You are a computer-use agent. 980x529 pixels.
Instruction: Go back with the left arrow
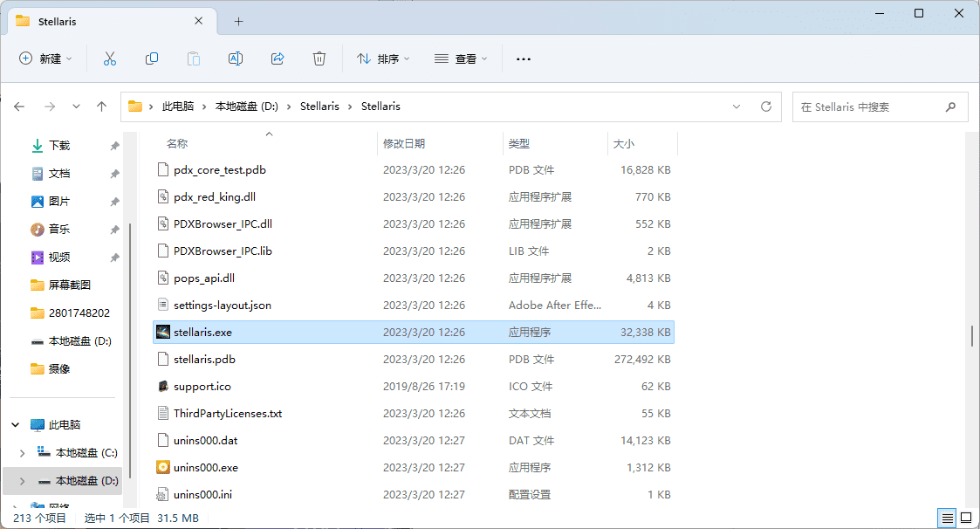(x=19, y=106)
